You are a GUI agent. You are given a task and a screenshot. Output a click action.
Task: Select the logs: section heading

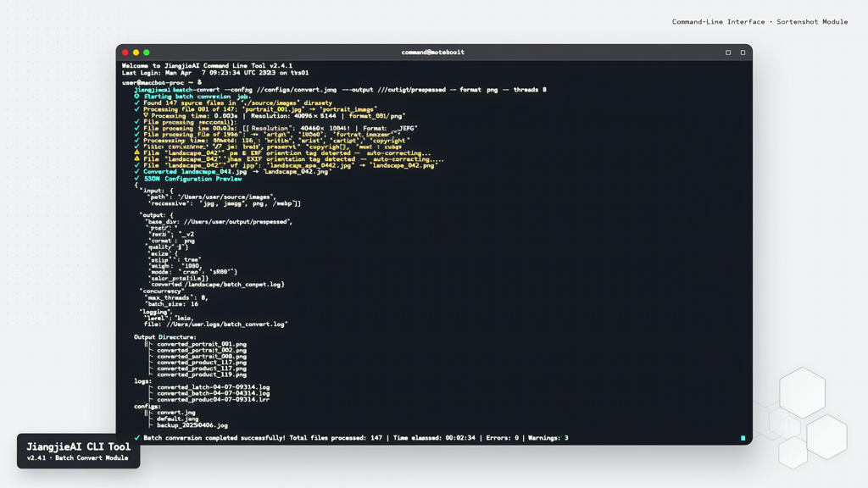click(x=142, y=381)
